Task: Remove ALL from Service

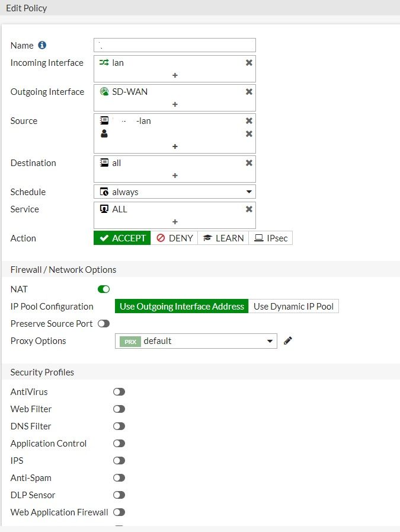Action: point(249,209)
